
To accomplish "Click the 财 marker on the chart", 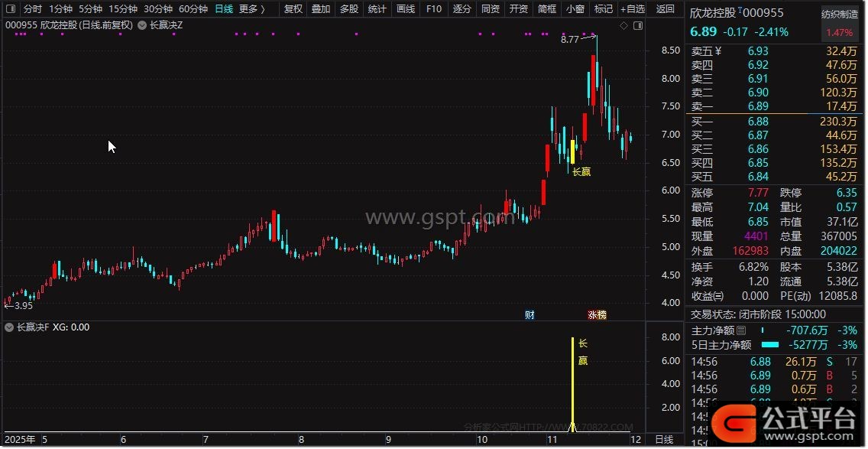I will click(x=530, y=314).
